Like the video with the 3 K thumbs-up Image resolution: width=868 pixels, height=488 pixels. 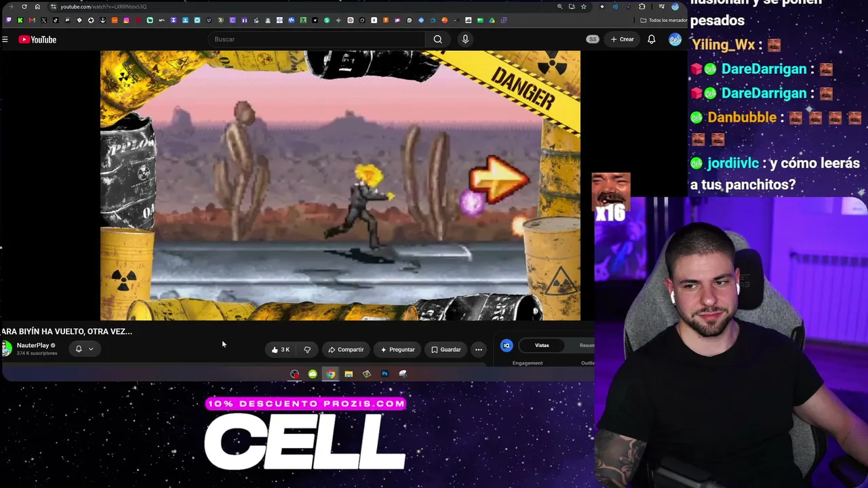pyautogui.click(x=281, y=350)
